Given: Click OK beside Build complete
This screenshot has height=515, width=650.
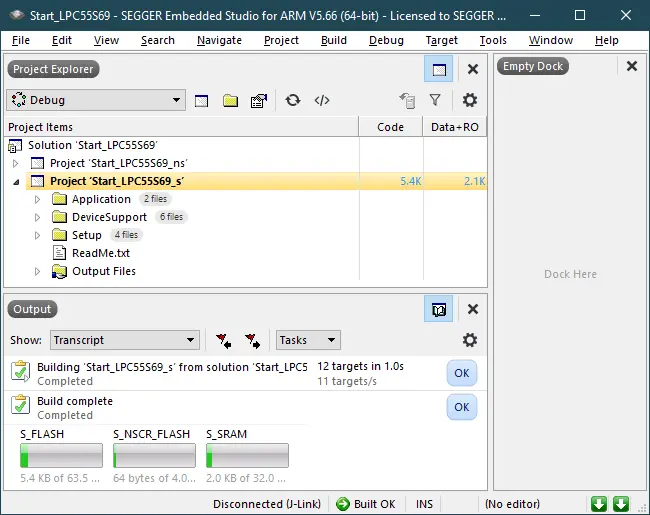Looking at the screenshot, I should (x=461, y=407).
